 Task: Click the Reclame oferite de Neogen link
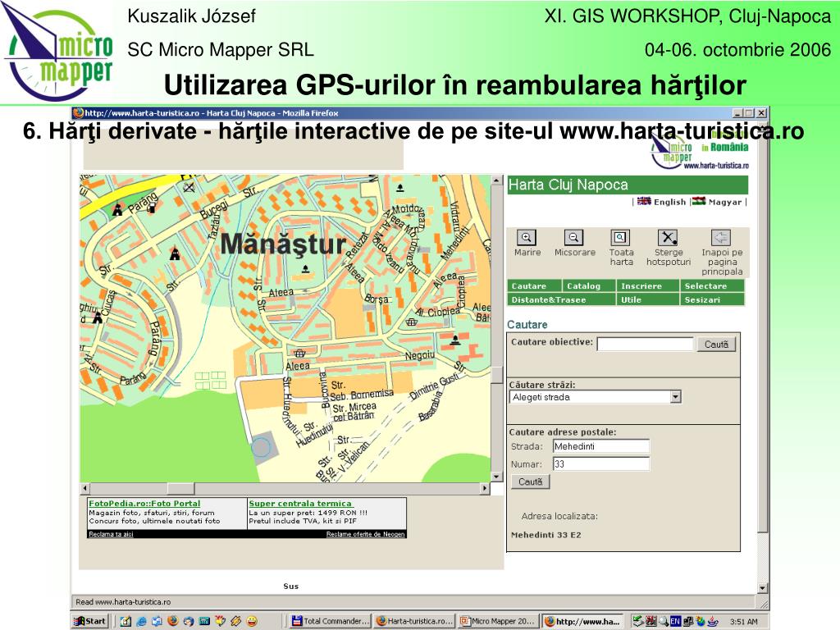coord(365,534)
